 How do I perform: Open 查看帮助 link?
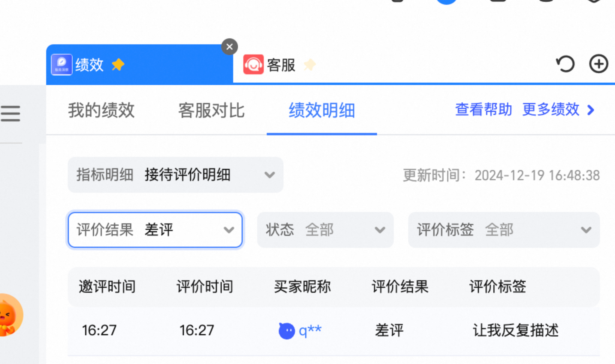[x=483, y=110]
